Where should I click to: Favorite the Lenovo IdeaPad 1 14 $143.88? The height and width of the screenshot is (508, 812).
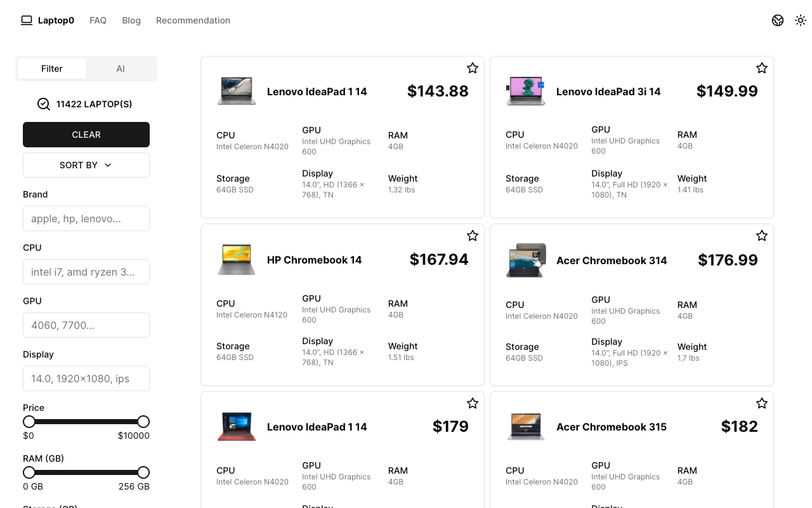473,68
